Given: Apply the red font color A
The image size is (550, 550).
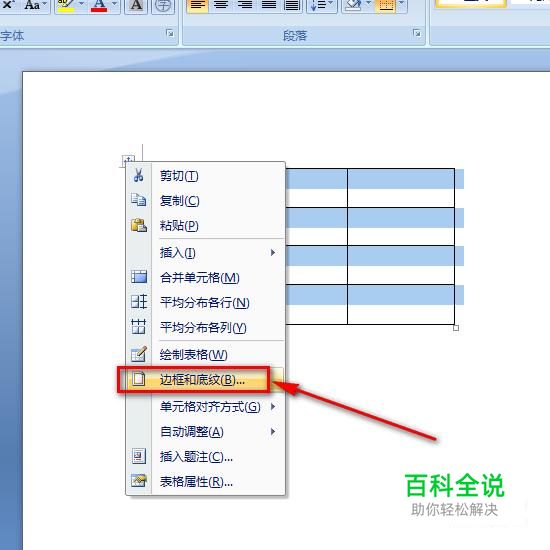Looking at the screenshot, I should click(99, 6).
